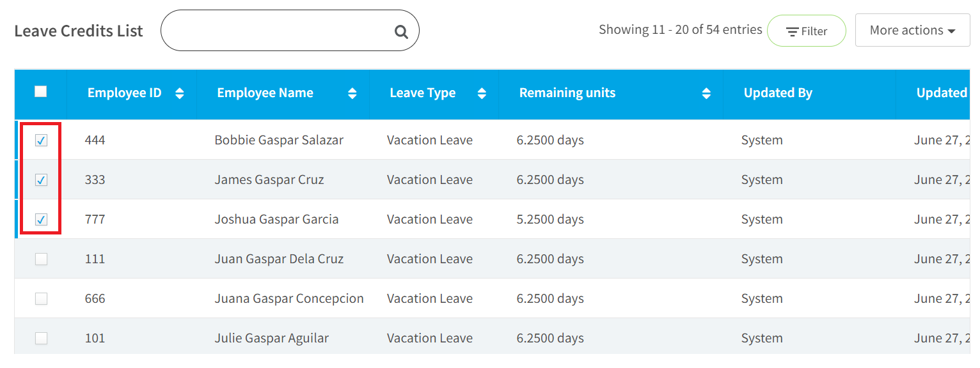This screenshot has width=980, height=368.
Task: Sort by Leave Type arrows
Action: [482, 93]
